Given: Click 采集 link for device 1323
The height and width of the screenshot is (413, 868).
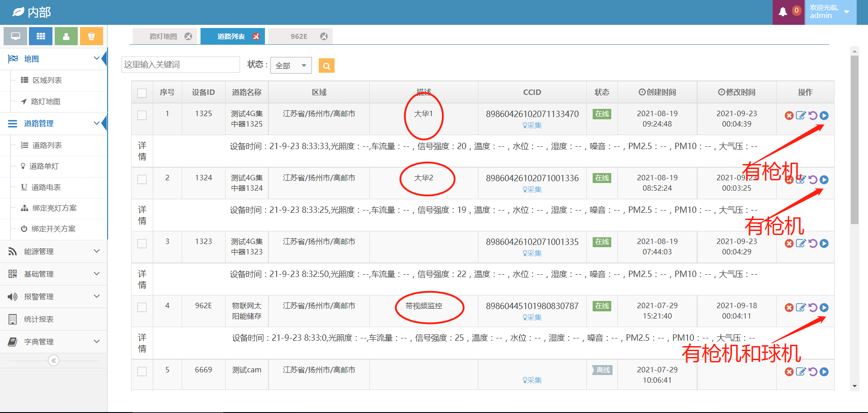Looking at the screenshot, I should [x=532, y=253].
